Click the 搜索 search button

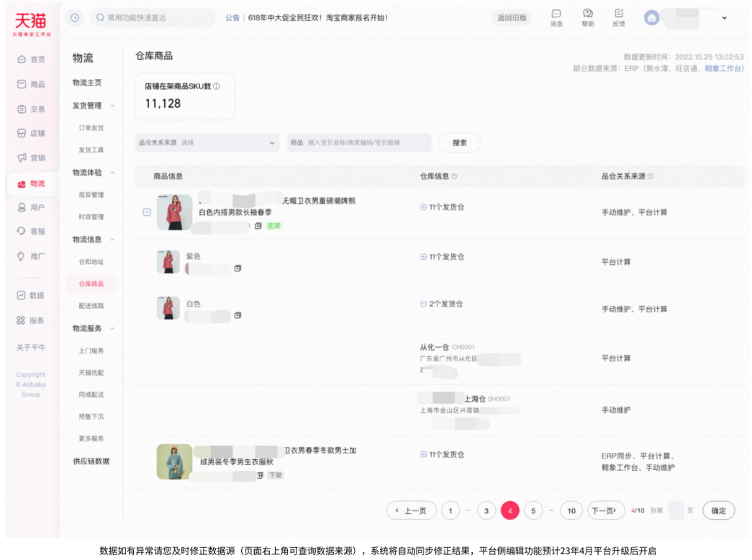pyautogui.click(x=459, y=143)
